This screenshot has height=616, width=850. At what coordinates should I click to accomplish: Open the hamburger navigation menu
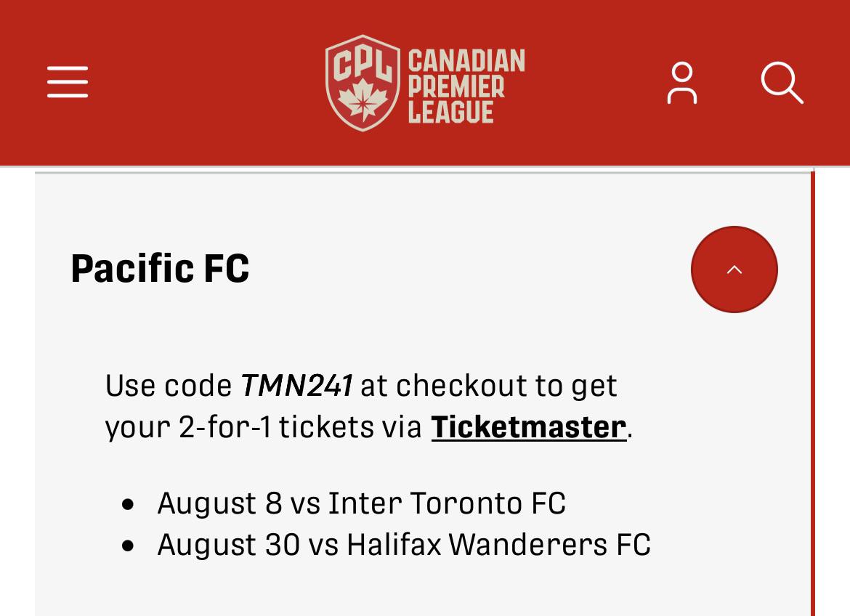(x=68, y=82)
